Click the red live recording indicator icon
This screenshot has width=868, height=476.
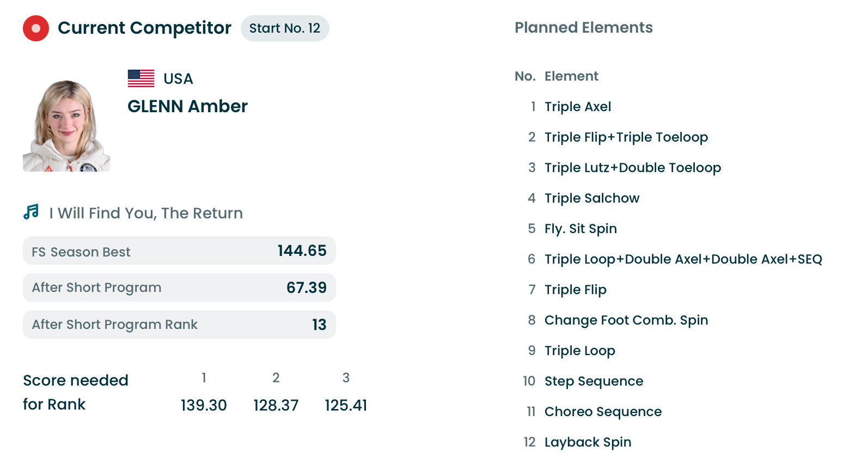36,28
